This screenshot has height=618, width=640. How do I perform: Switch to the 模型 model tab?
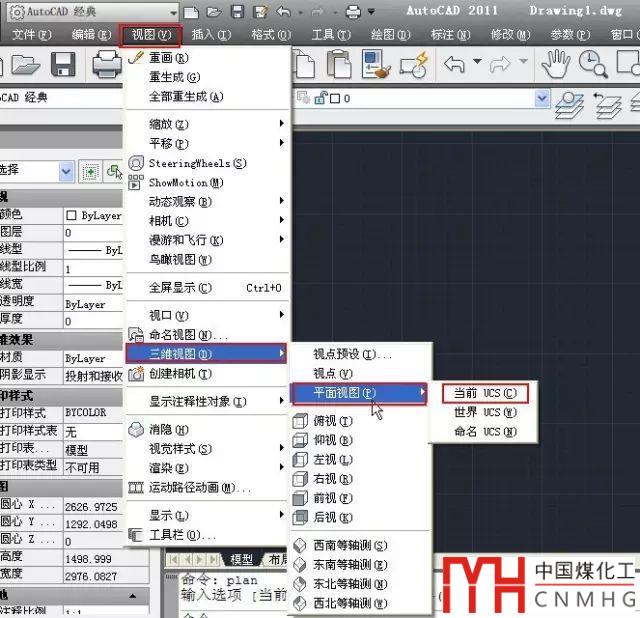point(242,559)
